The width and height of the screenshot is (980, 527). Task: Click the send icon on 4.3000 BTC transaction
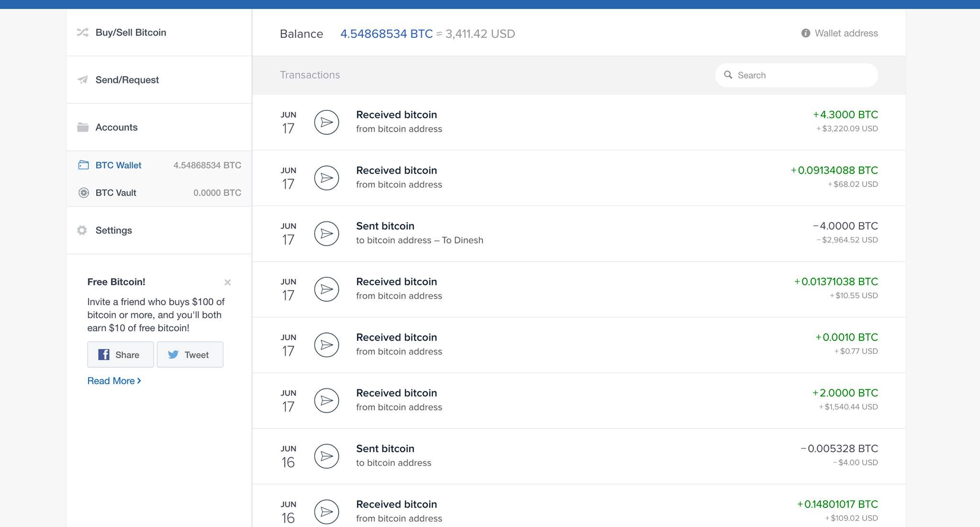pyautogui.click(x=326, y=122)
